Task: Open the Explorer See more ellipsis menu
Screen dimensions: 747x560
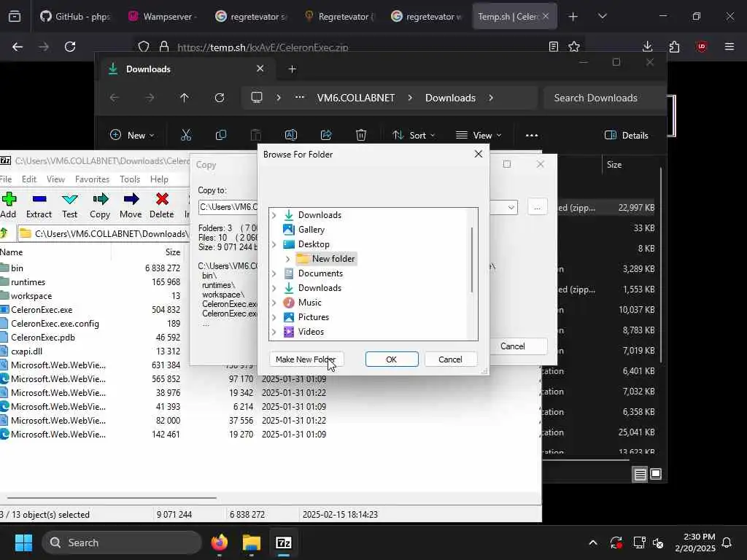Action: pyautogui.click(x=532, y=135)
